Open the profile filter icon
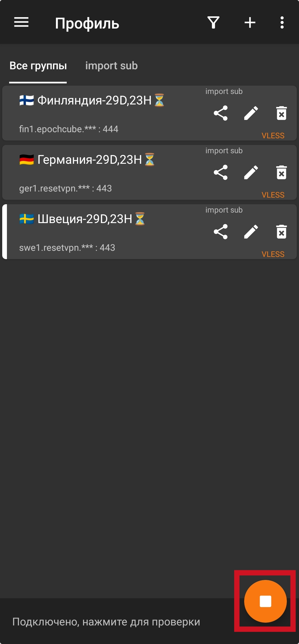The height and width of the screenshot is (644, 299). click(213, 22)
